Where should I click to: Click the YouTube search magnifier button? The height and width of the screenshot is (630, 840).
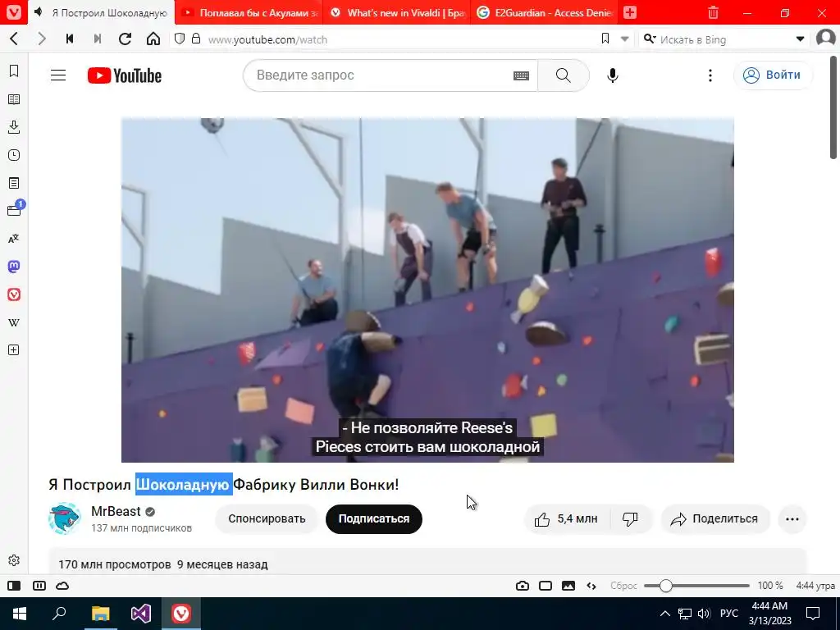pos(564,75)
